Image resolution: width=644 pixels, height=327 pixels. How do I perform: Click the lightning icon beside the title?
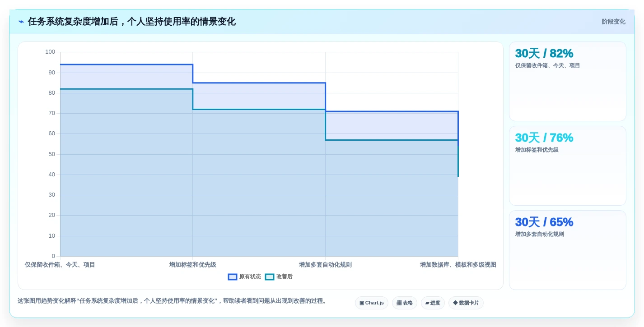[21, 22]
